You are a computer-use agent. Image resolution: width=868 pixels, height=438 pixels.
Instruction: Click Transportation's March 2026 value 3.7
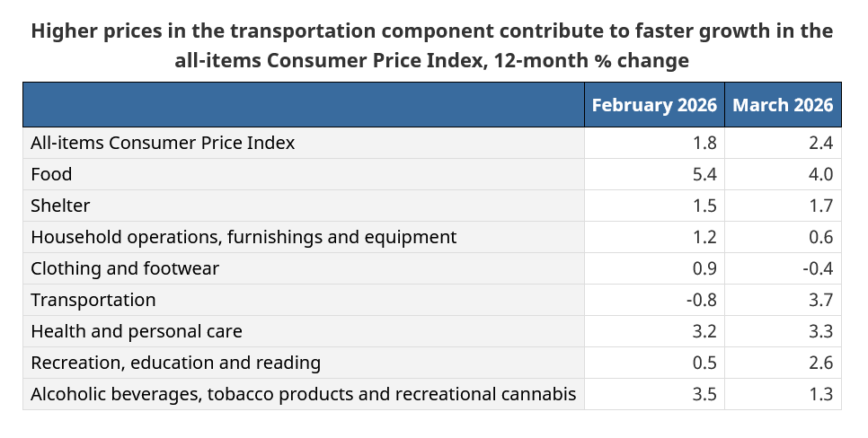click(x=820, y=300)
